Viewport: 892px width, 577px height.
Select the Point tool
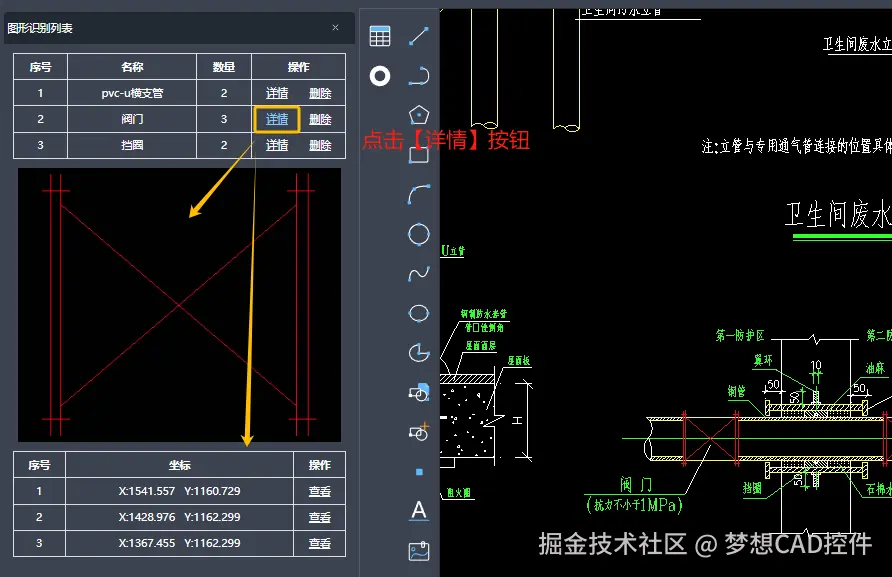419,472
